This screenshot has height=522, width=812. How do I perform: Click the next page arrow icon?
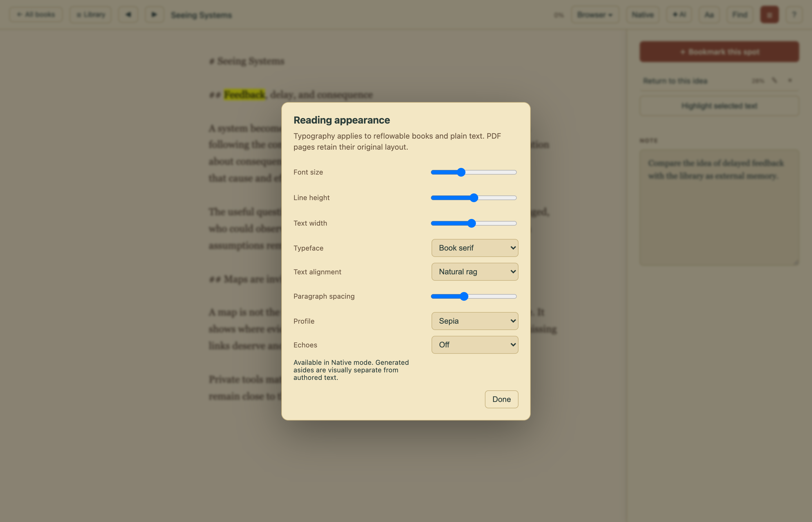tap(154, 14)
